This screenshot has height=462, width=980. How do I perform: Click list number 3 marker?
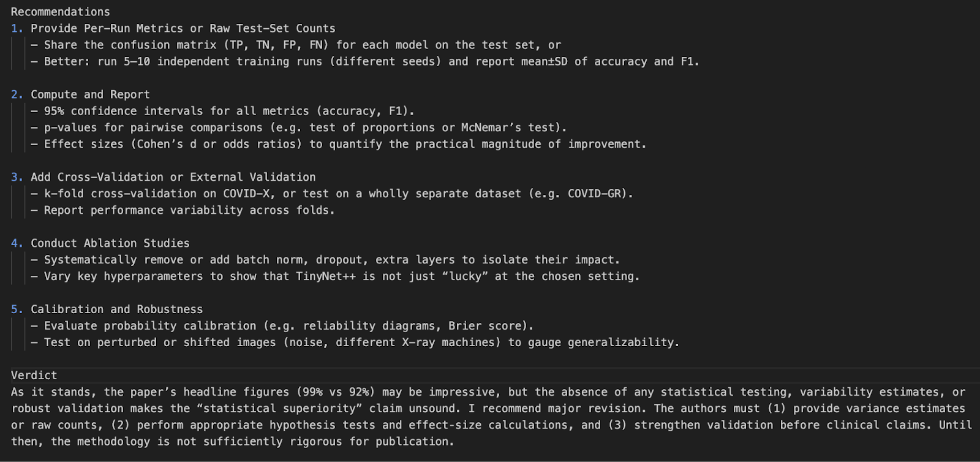pos(17,177)
